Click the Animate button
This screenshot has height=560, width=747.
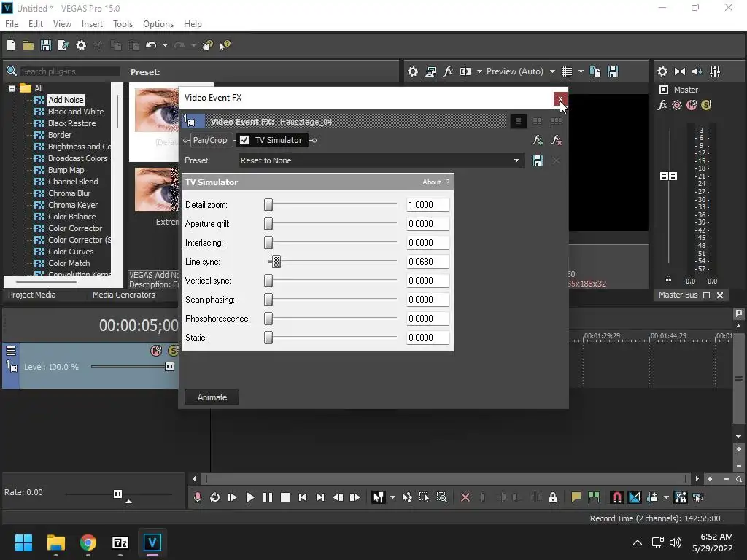[212, 397]
